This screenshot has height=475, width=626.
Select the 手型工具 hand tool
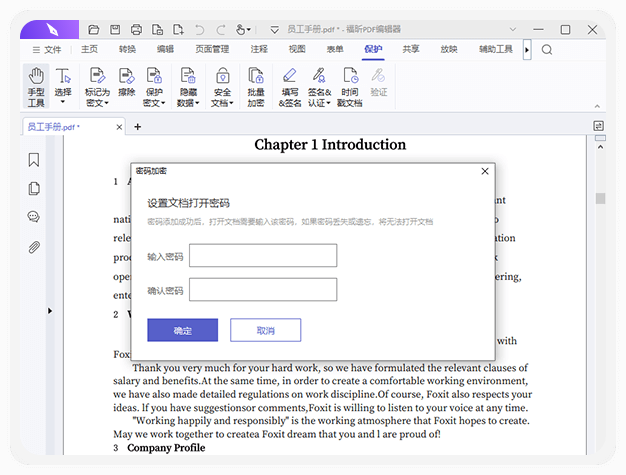click(36, 87)
